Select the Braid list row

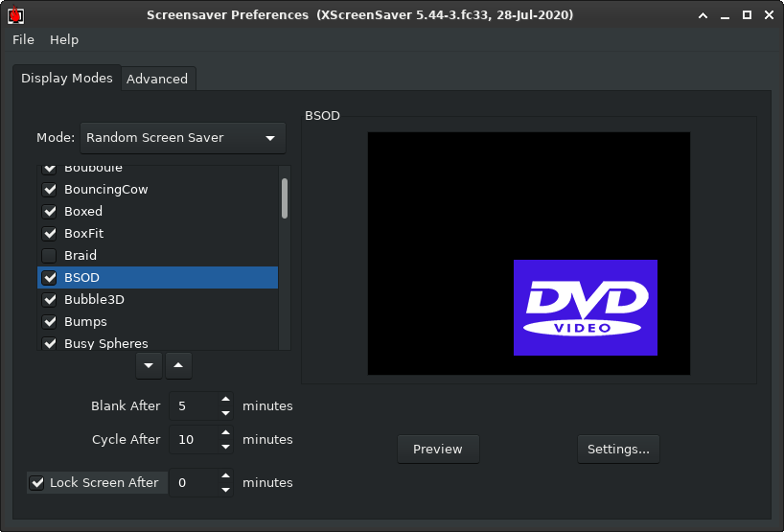click(157, 256)
